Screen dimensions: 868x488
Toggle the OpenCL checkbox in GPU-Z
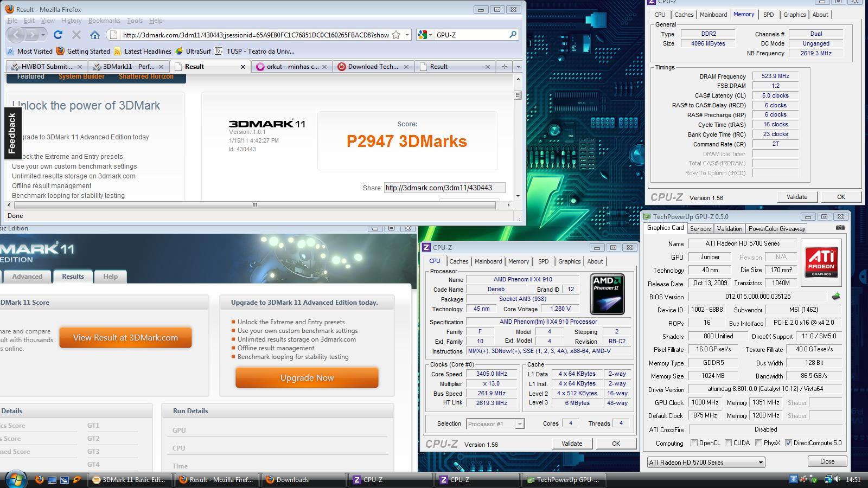(694, 443)
